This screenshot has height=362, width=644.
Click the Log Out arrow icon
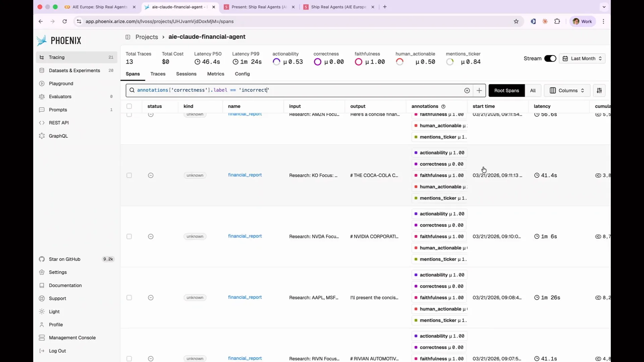(x=42, y=351)
